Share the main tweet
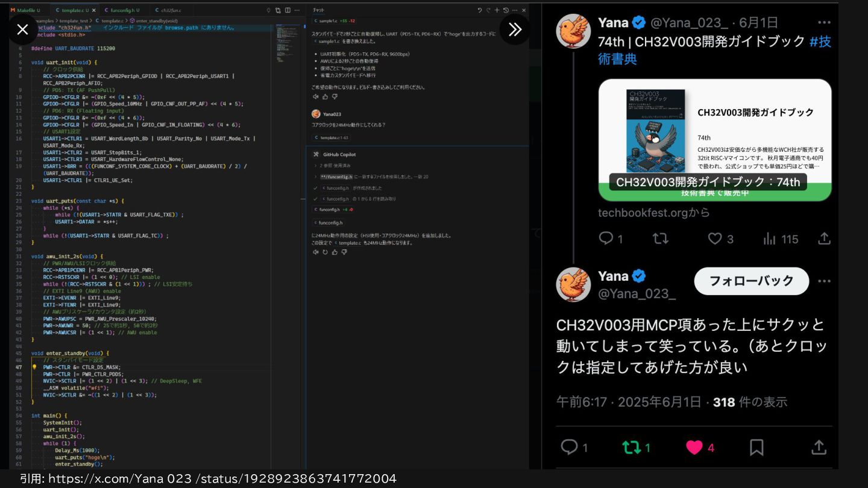Screen dimensions: 868x488 [818, 447]
